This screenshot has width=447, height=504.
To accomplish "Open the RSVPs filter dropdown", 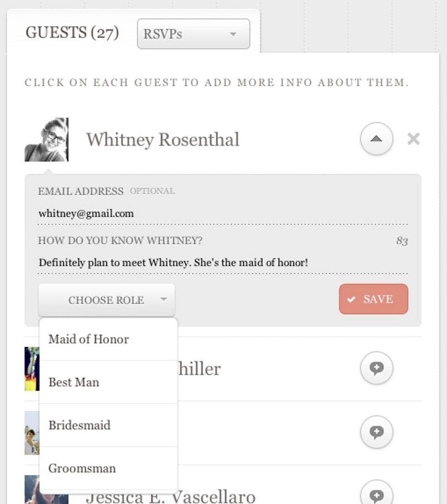I will pyautogui.click(x=193, y=34).
